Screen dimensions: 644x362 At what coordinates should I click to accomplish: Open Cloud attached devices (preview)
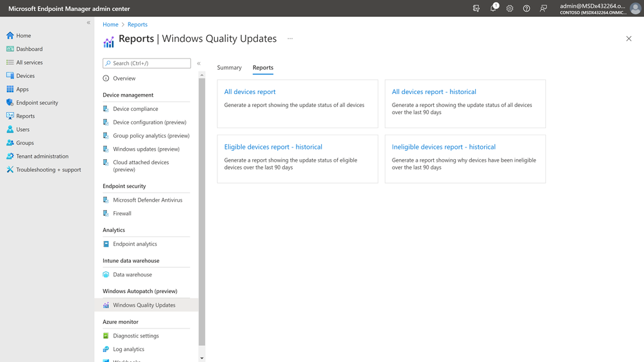click(x=141, y=166)
